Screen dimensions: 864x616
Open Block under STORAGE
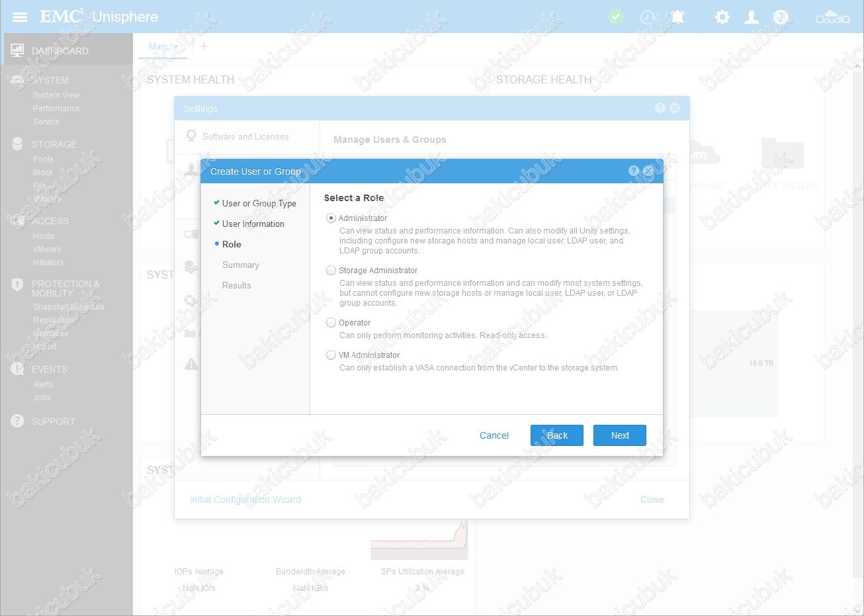pos(43,173)
